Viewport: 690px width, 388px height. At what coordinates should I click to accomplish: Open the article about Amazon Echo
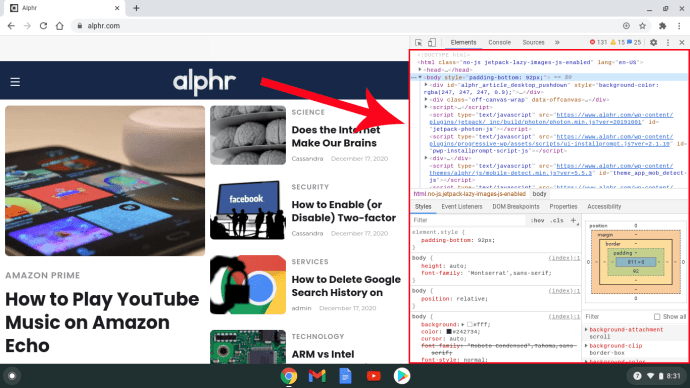pos(102,322)
